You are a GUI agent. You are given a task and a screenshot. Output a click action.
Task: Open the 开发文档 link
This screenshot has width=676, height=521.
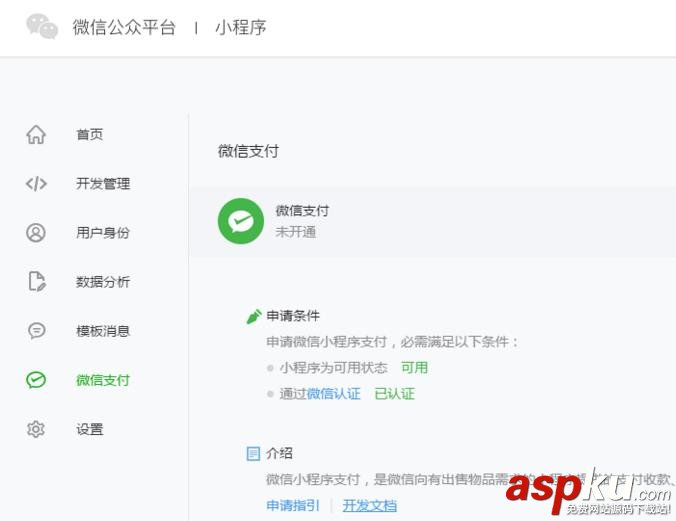pos(370,505)
